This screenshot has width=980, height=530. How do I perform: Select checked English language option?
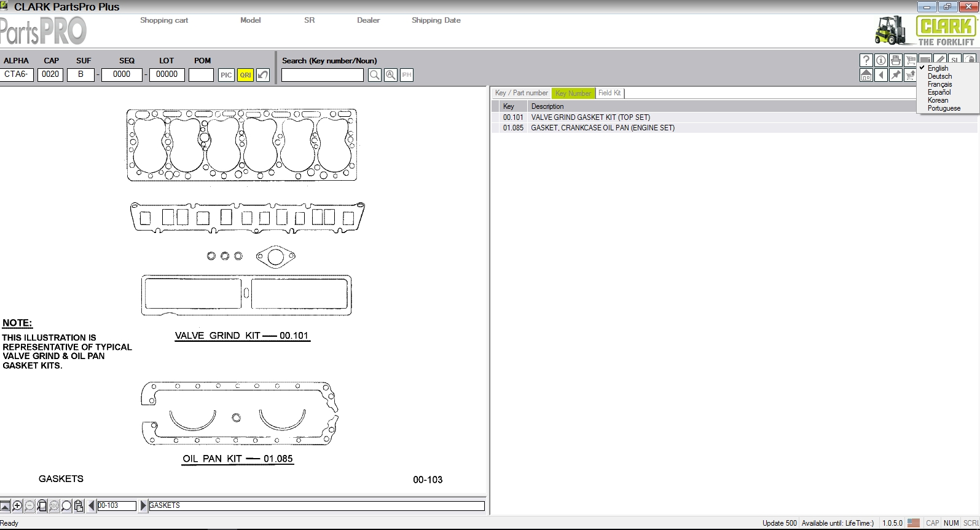938,68
